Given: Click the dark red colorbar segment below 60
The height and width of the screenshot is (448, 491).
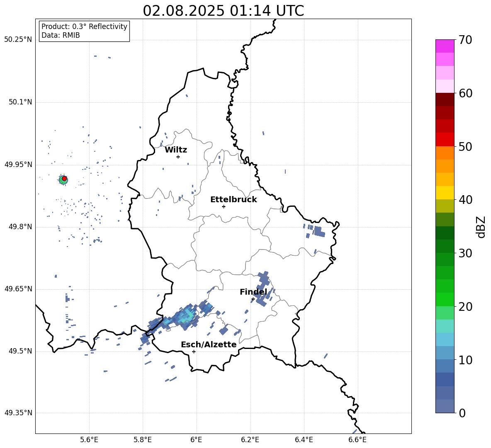Looking at the screenshot, I should tap(445, 99).
